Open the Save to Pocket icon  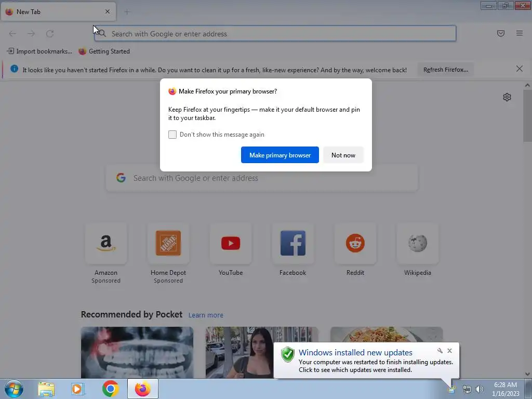[500, 33]
